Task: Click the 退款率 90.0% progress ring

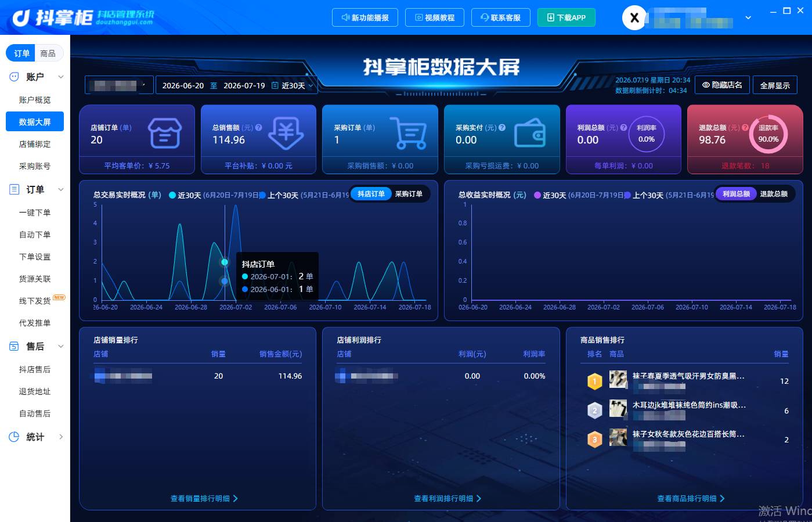Action: point(768,134)
